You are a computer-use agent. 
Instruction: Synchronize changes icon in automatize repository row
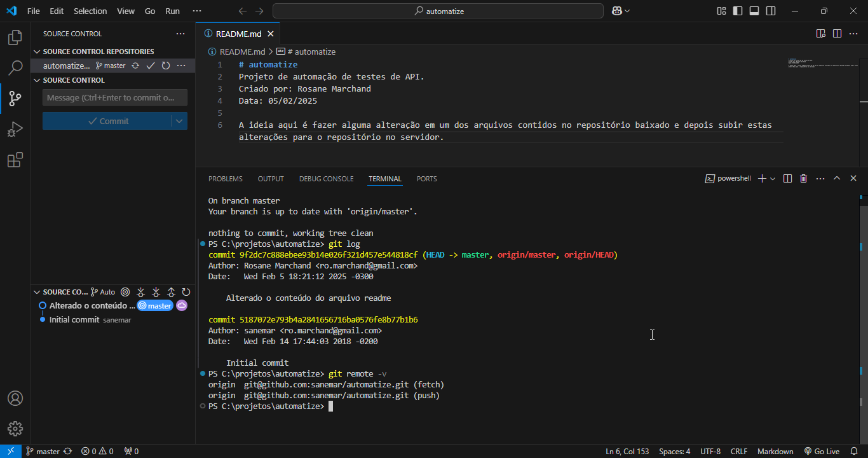tap(135, 66)
